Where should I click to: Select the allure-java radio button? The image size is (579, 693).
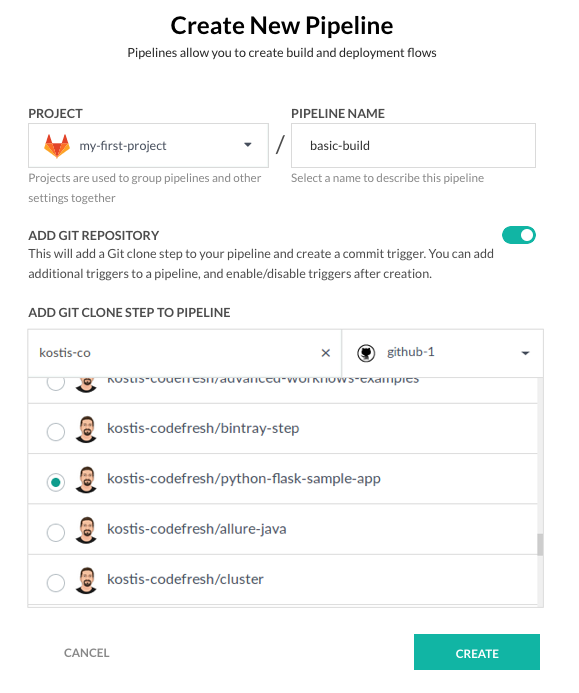(x=56, y=532)
